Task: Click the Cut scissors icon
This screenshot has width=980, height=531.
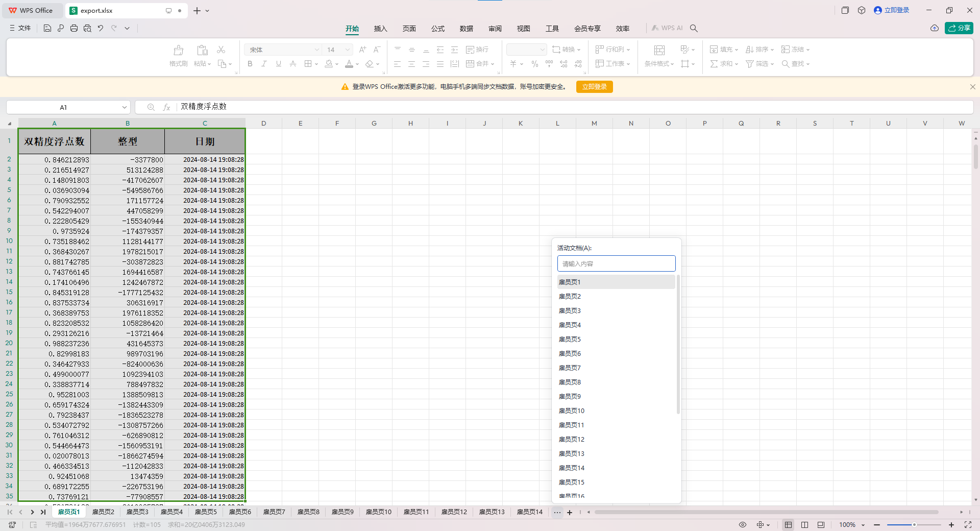Action: 221,50
